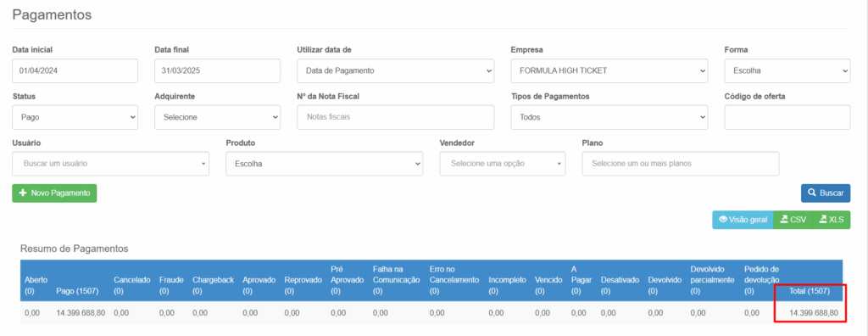Open the Utilizar data de dropdown
This screenshot has height=336, width=868.
pos(395,71)
